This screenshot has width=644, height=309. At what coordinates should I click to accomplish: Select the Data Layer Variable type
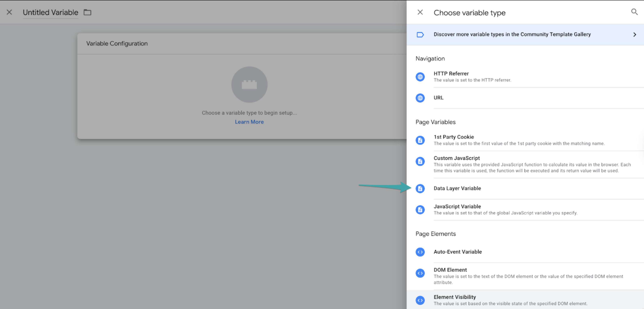coord(525,189)
